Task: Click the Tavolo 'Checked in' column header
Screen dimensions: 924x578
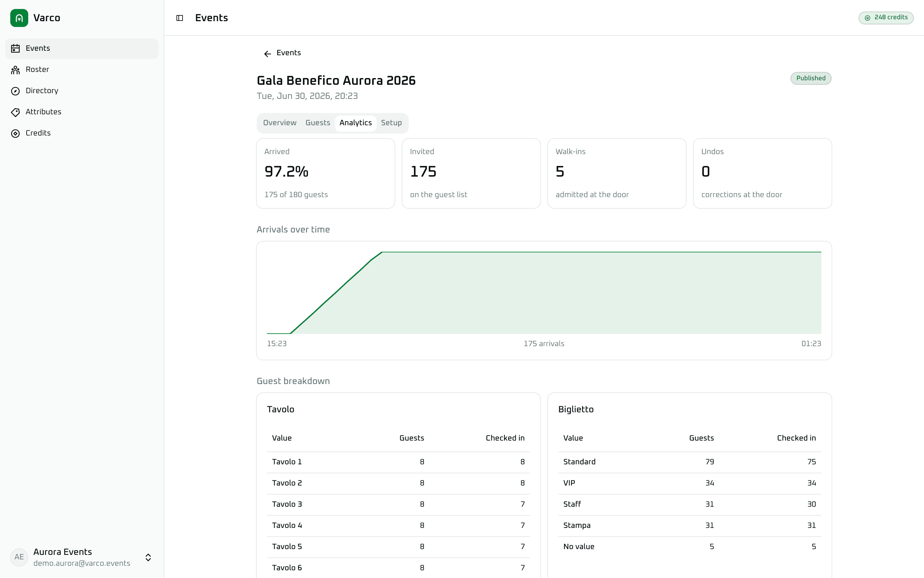Action: click(505, 438)
